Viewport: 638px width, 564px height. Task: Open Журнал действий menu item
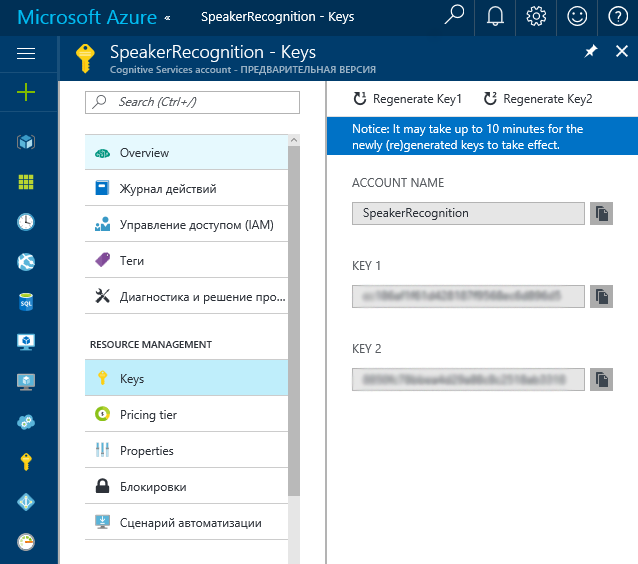[186, 188]
